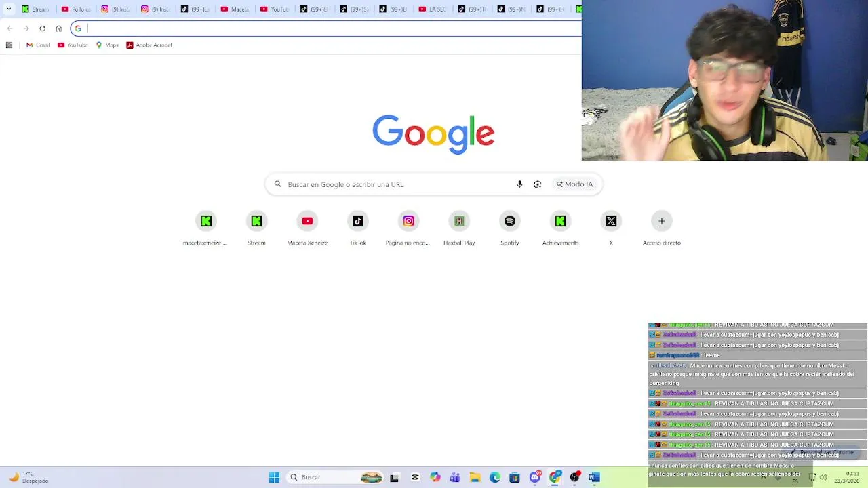This screenshot has width=868, height=488.
Task: Reload the current page
Action: coord(42,28)
